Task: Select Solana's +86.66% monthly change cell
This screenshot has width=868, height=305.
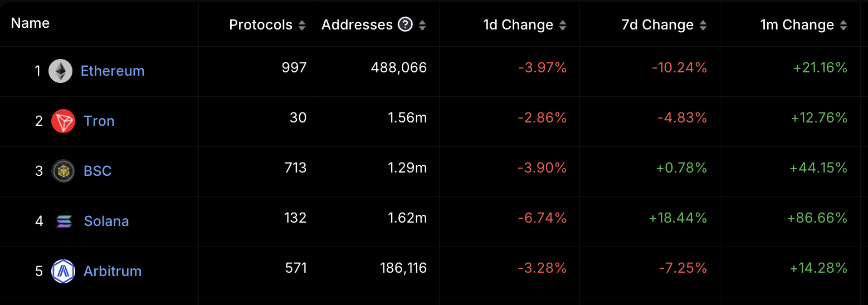Action: click(817, 218)
